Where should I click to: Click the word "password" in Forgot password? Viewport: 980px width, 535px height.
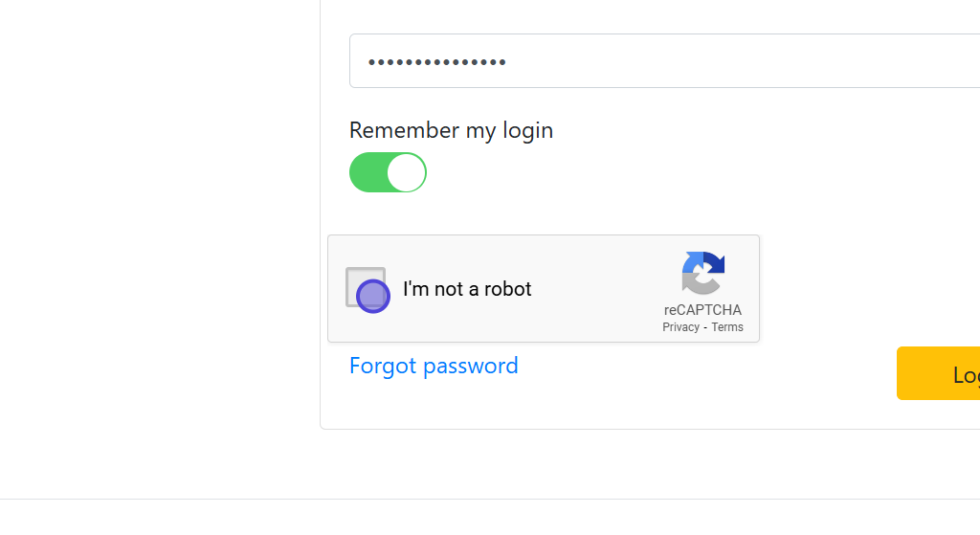pos(471,366)
